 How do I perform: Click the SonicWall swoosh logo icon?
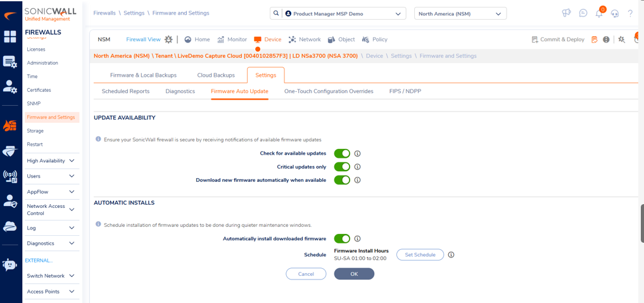coord(10,16)
